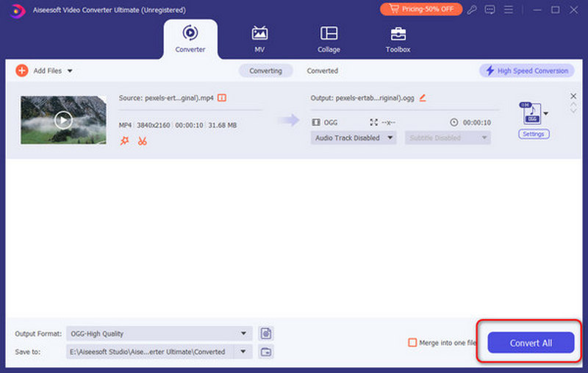This screenshot has width=588, height=373.
Task: Click the orange plus Add Files icon
Action: (22, 71)
